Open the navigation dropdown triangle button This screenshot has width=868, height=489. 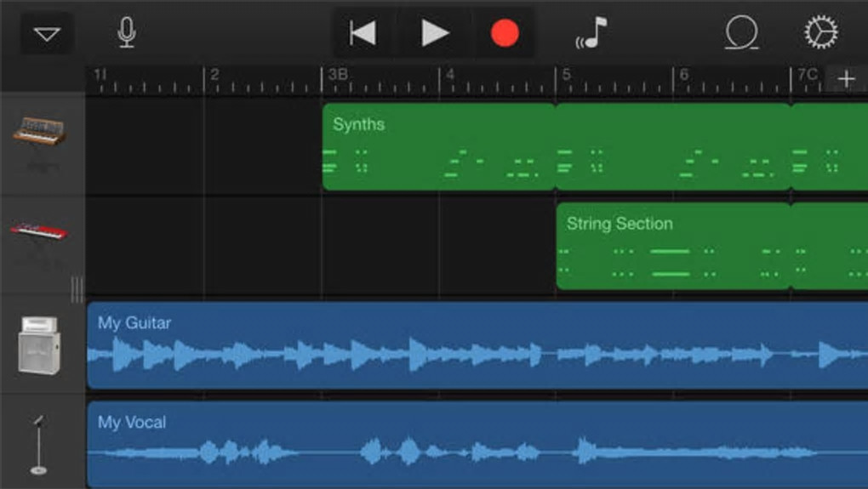pyautogui.click(x=47, y=34)
